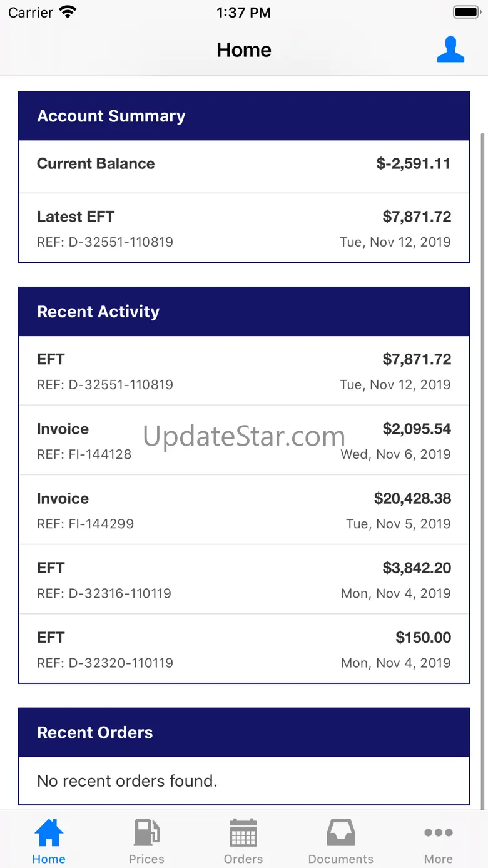The width and height of the screenshot is (488, 868).
Task: Open invoice FI-144299 for $20,428.38
Action: coord(244,510)
